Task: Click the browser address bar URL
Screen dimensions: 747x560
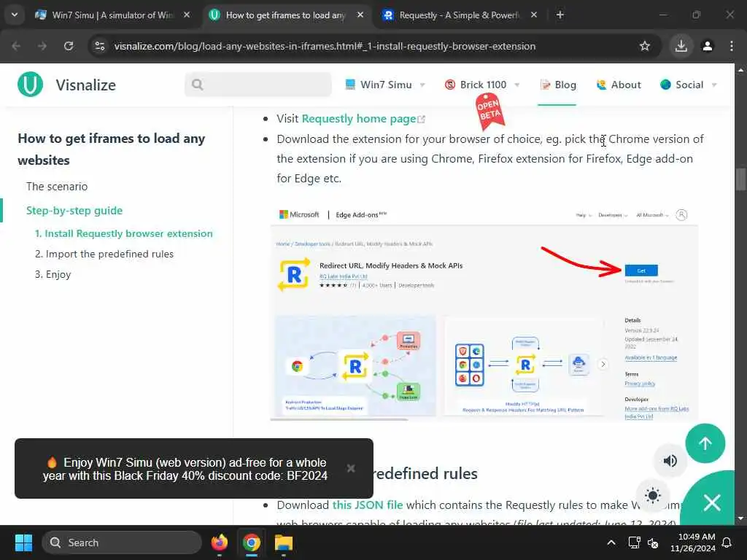Action: pyautogui.click(x=325, y=46)
